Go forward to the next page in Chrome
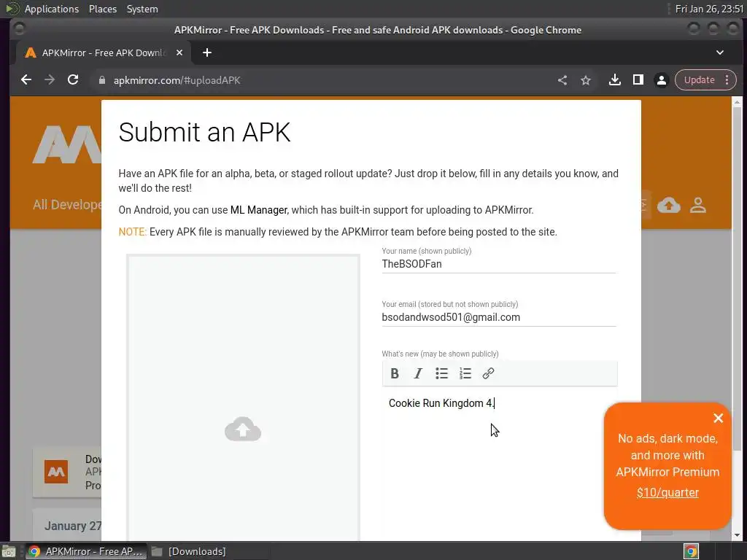The width and height of the screenshot is (747, 560). (x=50, y=80)
